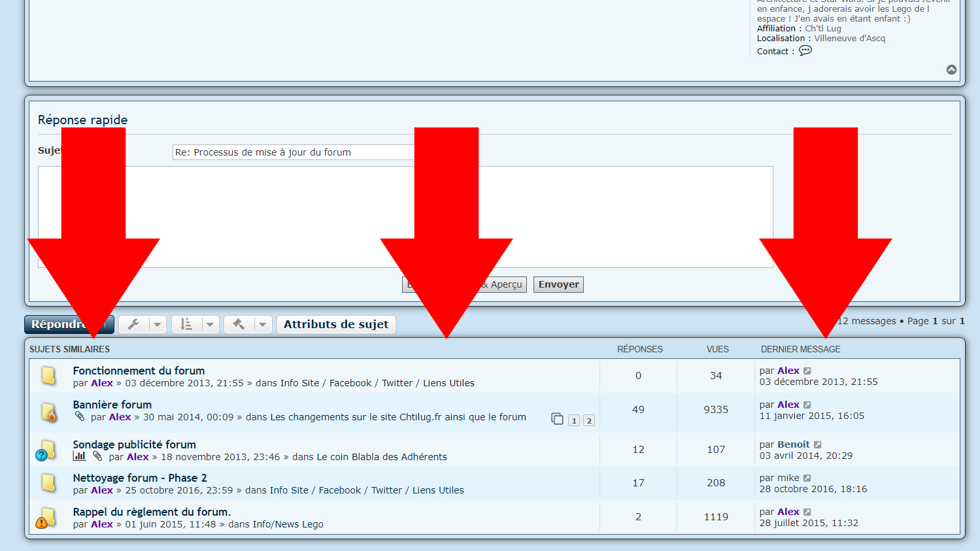This screenshot has height=551, width=980.
Task: Go to page 2 of Bannière forum
Action: click(589, 420)
